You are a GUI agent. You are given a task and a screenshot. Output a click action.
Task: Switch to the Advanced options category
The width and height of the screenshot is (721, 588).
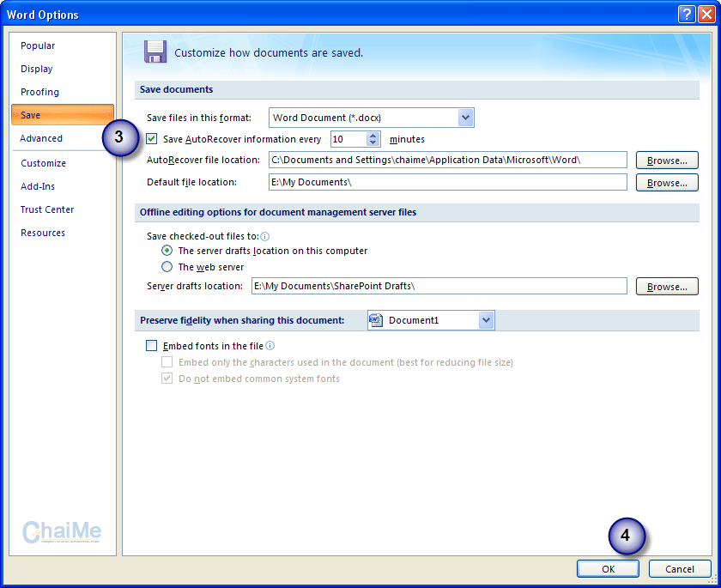(x=41, y=138)
